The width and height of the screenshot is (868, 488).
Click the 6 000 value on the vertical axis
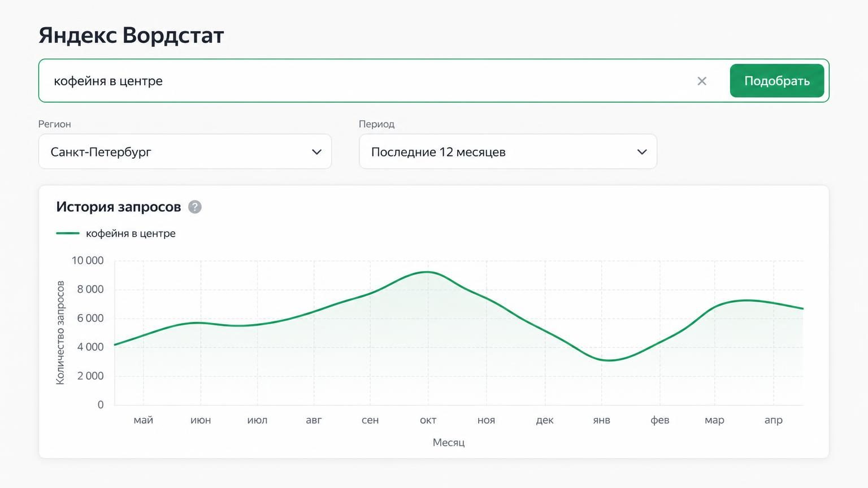click(x=90, y=318)
